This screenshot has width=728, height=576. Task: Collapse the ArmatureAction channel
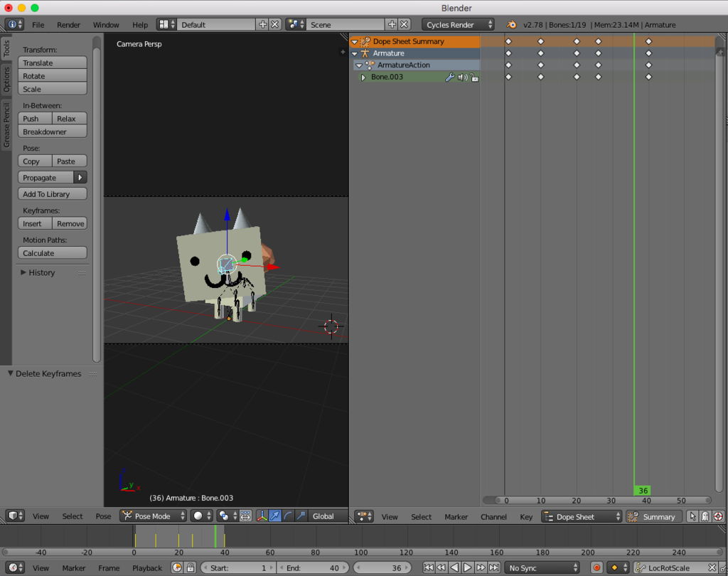coord(359,65)
